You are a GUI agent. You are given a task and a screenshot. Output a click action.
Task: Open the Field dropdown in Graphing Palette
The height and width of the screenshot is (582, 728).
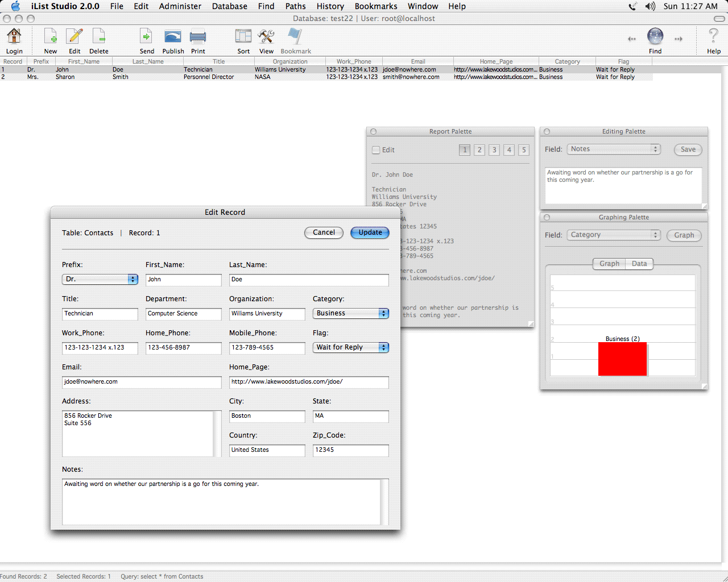(x=614, y=235)
